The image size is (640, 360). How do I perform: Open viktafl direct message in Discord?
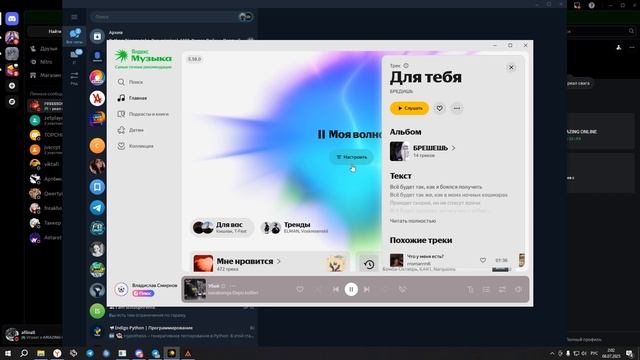46,164
